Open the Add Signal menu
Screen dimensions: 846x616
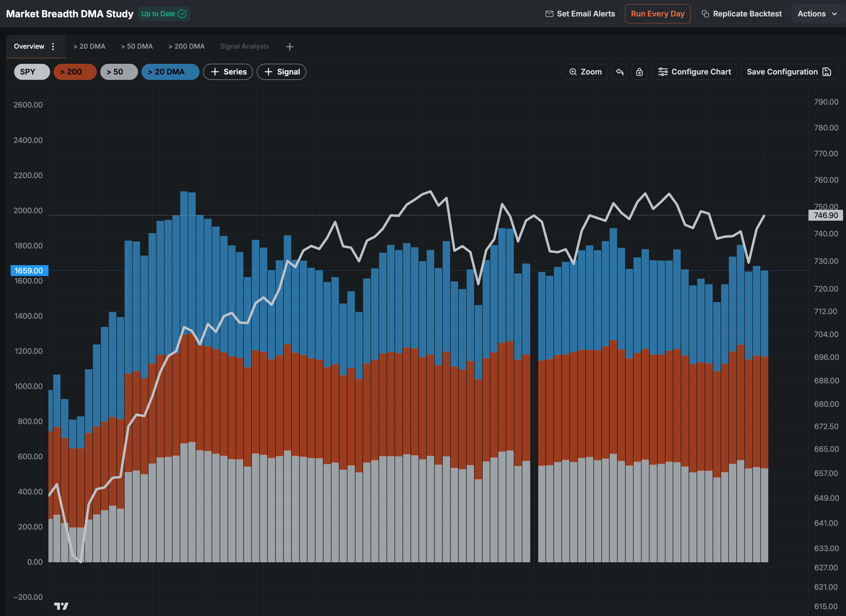[281, 72]
